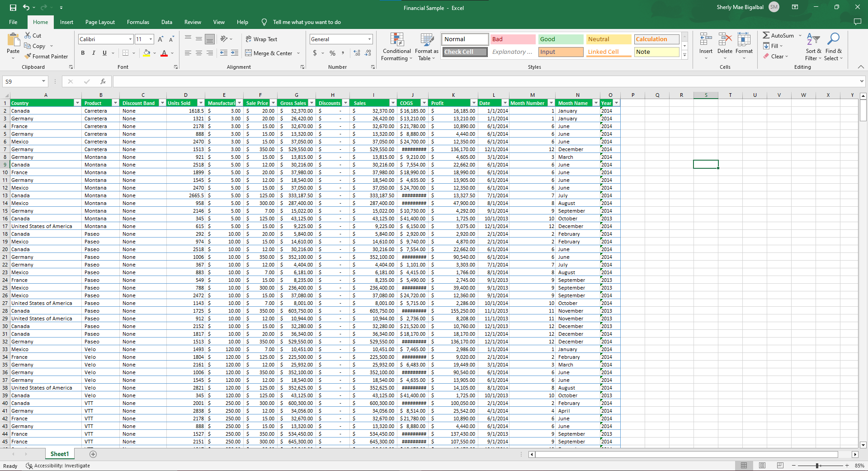Toggle Bold formatting
The width and height of the screenshot is (868, 471).
[x=83, y=53]
